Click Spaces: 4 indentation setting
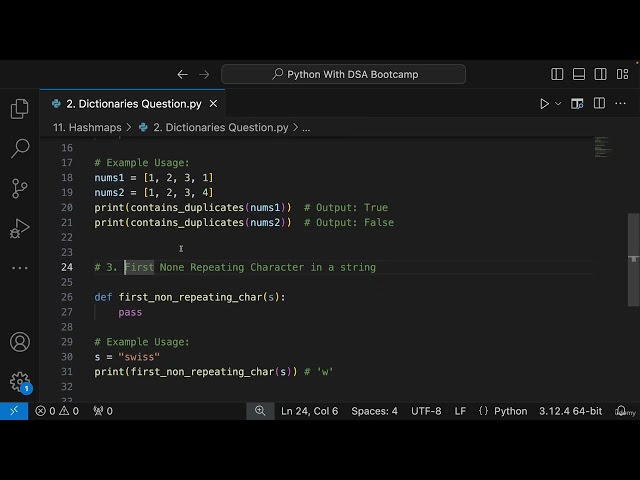The height and width of the screenshot is (480, 640). (x=374, y=411)
